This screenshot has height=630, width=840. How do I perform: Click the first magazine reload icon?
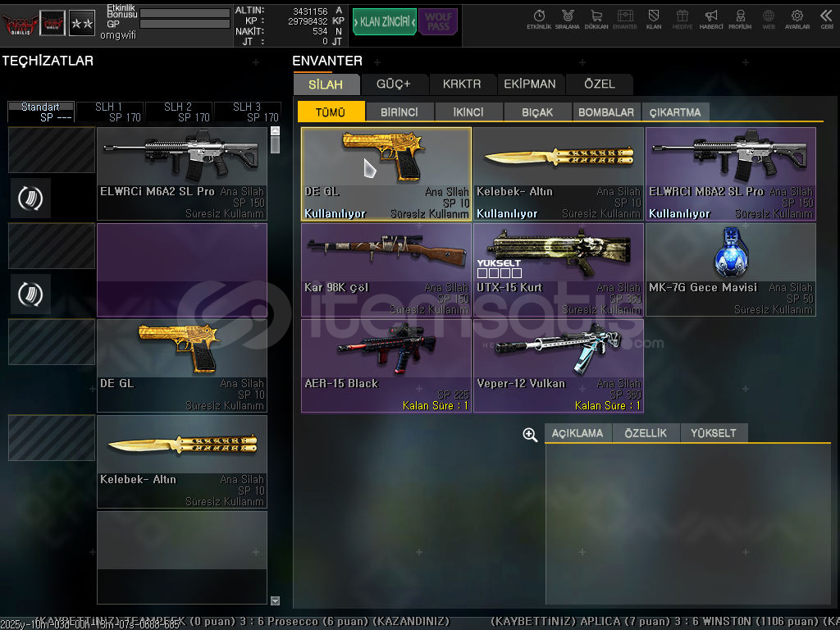tap(30, 199)
